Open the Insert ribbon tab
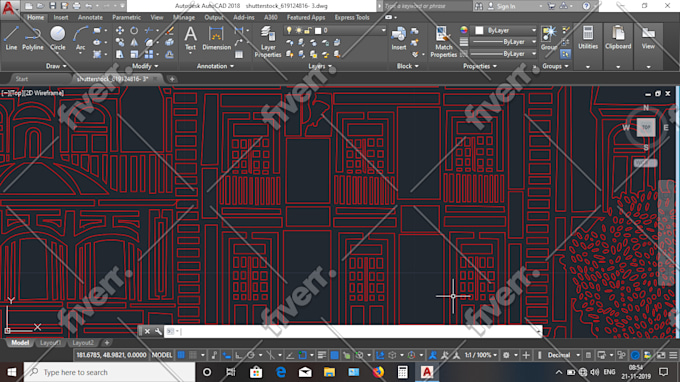Screen dimensions: 680x382 61,17
